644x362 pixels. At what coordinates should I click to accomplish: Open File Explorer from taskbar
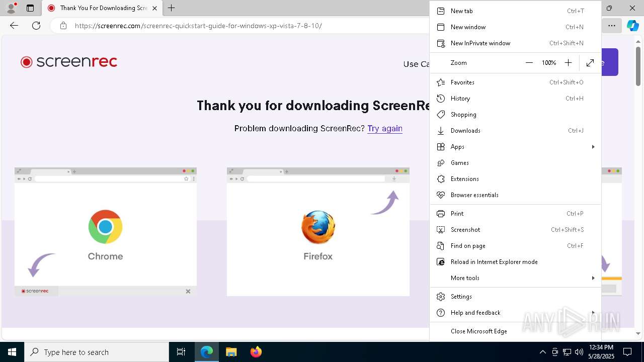tap(231, 352)
